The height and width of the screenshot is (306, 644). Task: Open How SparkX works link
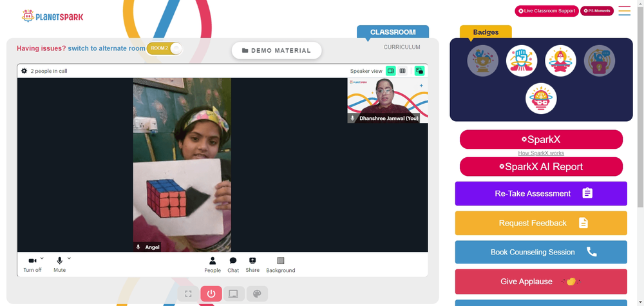tap(541, 153)
